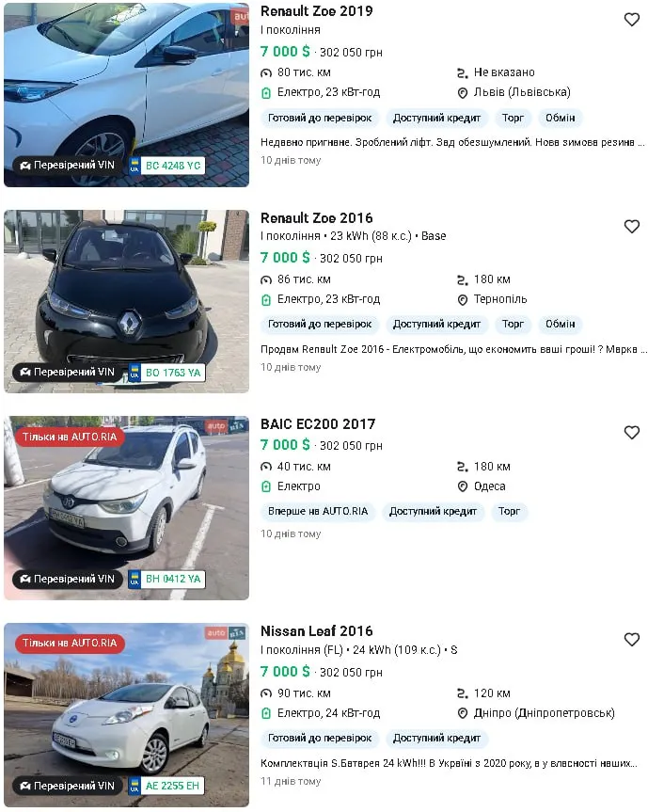Click 'Торг' tag on BAIC EC200
The image size is (648, 812).
(x=510, y=512)
